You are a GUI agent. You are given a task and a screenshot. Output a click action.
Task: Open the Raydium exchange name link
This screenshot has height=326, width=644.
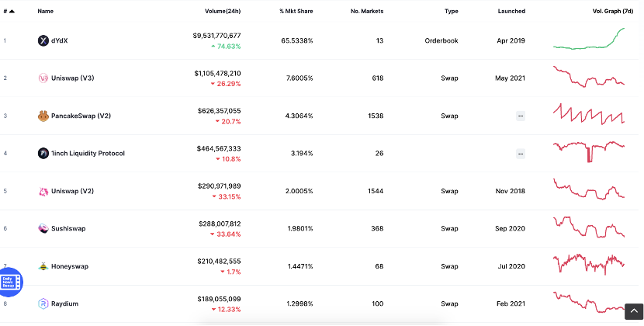tap(64, 303)
